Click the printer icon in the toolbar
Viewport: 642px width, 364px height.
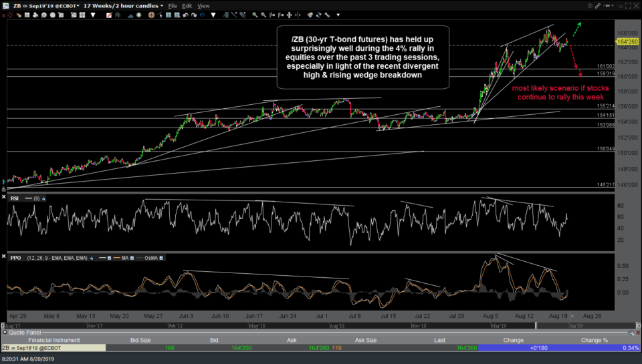tap(35, 15)
